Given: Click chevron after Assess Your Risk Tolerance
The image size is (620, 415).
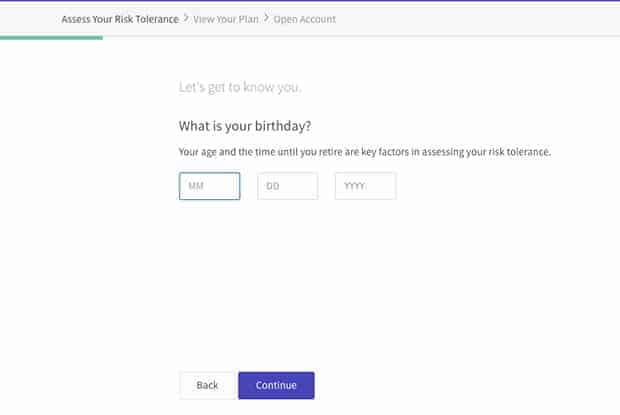Looking at the screenshot, I should [186, 18].
